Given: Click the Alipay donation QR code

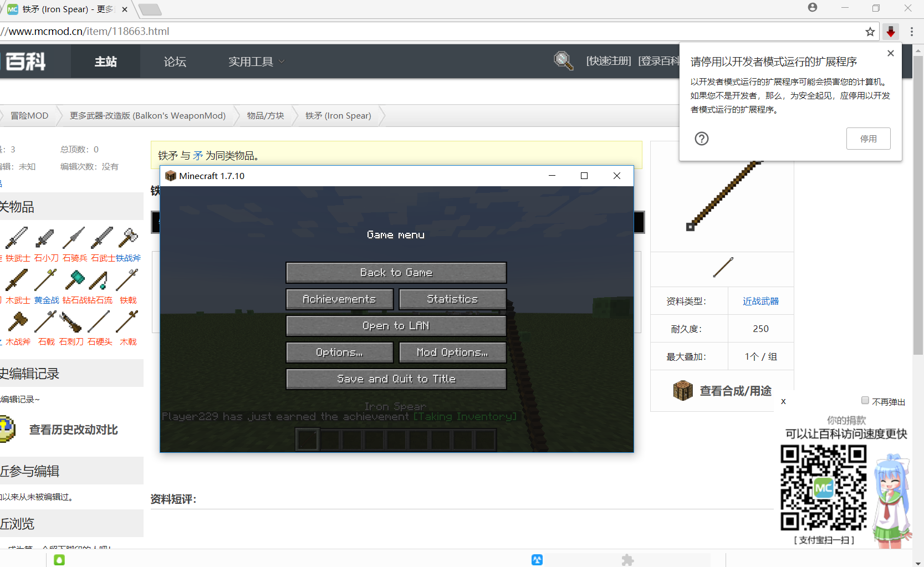Looking at the screenshot, I should pos(824,488).
